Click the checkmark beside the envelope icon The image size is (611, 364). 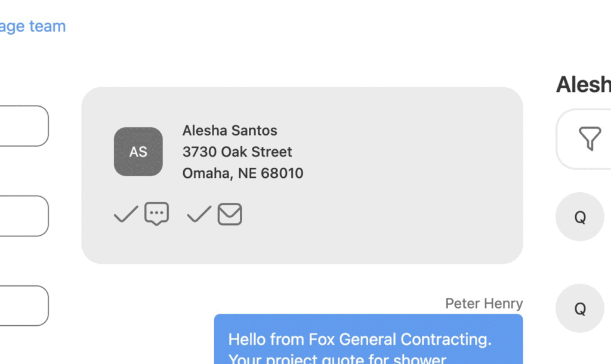point(199,214)
